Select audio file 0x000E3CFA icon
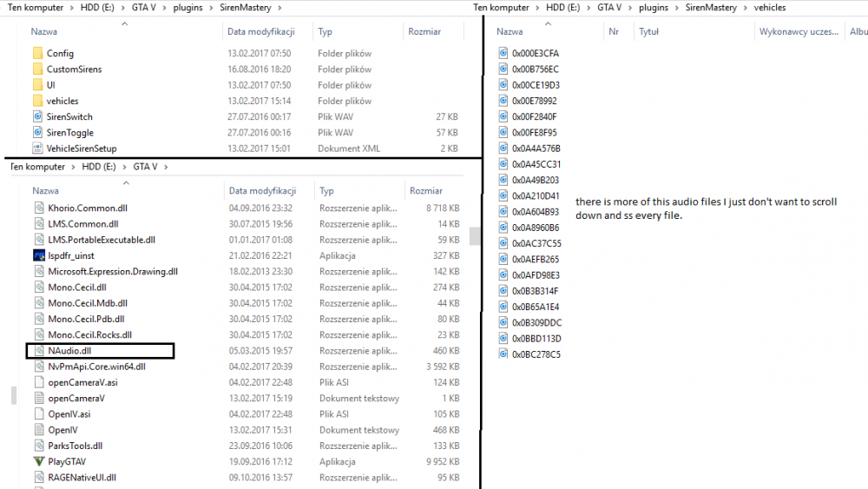This screenshot has height=489, width=868. [503, 53]
